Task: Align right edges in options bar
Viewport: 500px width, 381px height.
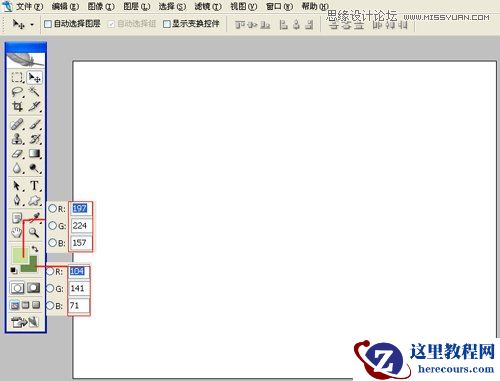Action: click(x=309, y=25)
